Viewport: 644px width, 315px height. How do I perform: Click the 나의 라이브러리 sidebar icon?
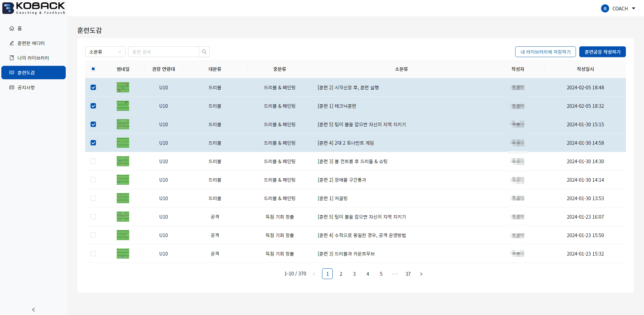pyautogui.click(x=12, y=58)
